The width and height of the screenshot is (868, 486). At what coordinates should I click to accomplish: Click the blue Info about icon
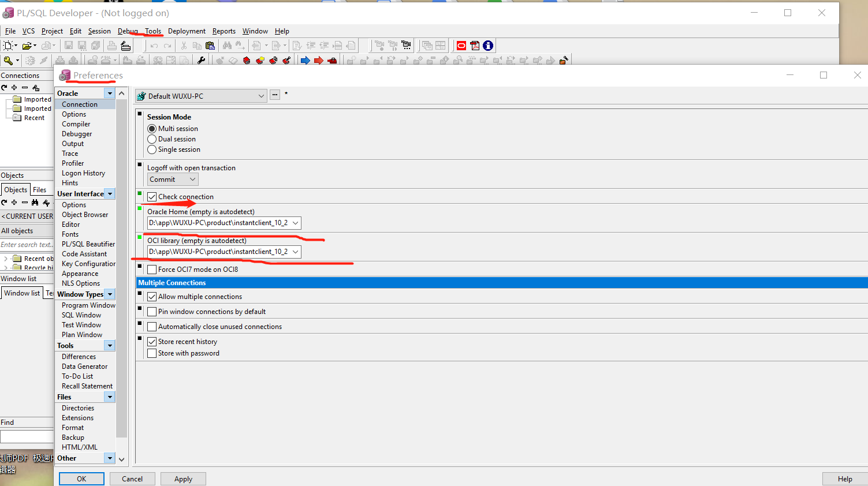488,46
